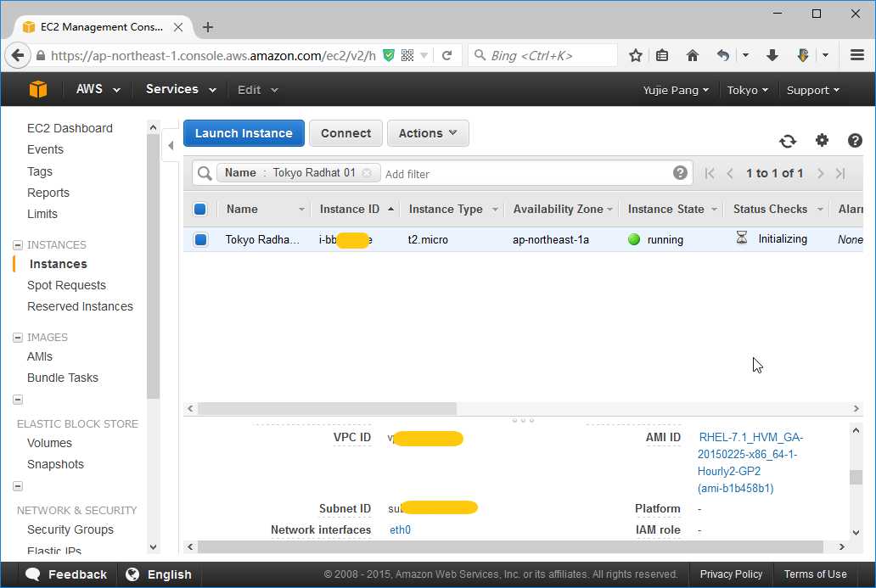Open the Privacy Policy link
The width and height of the screenshot is (876, 588).
[x=731, y=574]
